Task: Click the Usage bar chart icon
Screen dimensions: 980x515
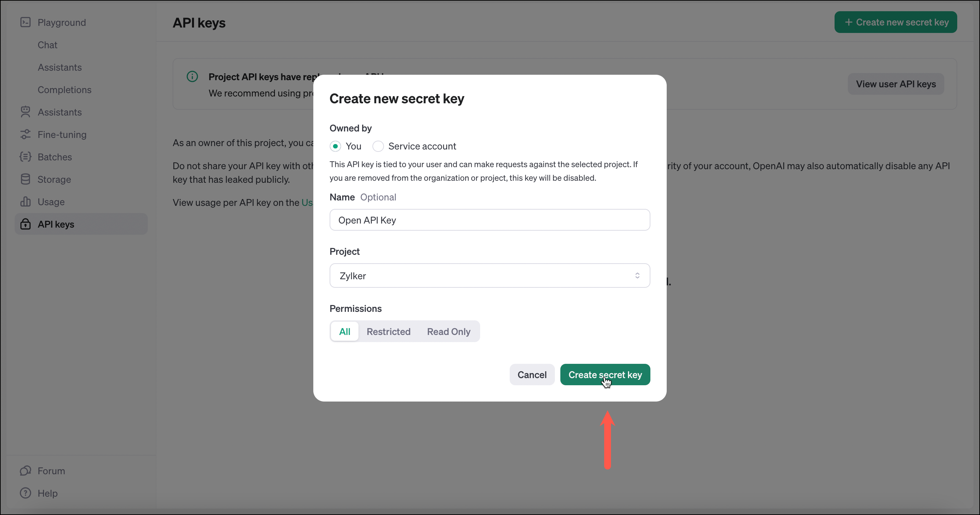Action: click(25, 201)
